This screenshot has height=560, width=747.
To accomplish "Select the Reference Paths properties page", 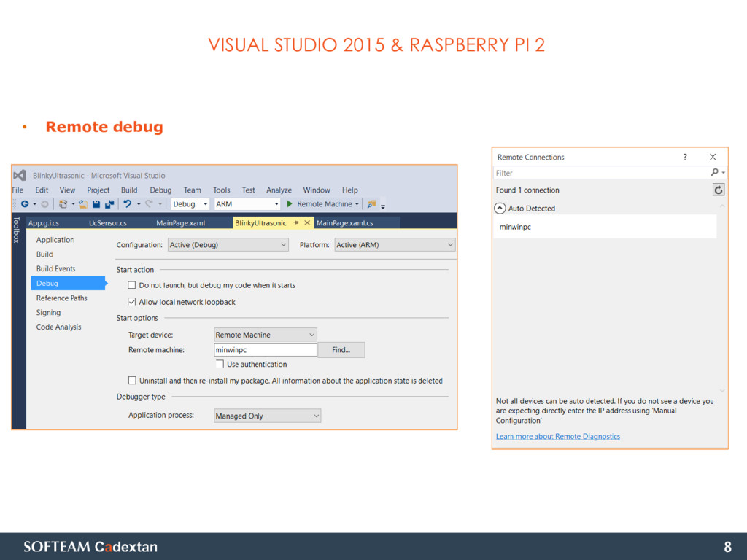I will 61,297.
